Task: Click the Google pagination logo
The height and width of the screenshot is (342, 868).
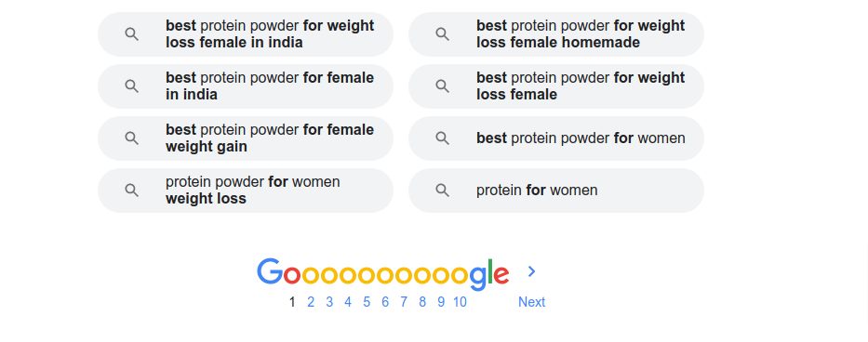Action: 382,274
